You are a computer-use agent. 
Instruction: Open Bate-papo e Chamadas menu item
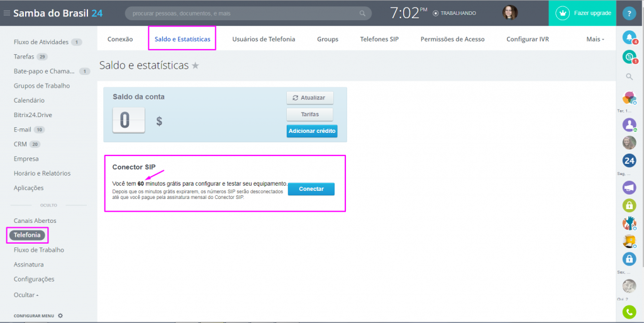[44, 71]
